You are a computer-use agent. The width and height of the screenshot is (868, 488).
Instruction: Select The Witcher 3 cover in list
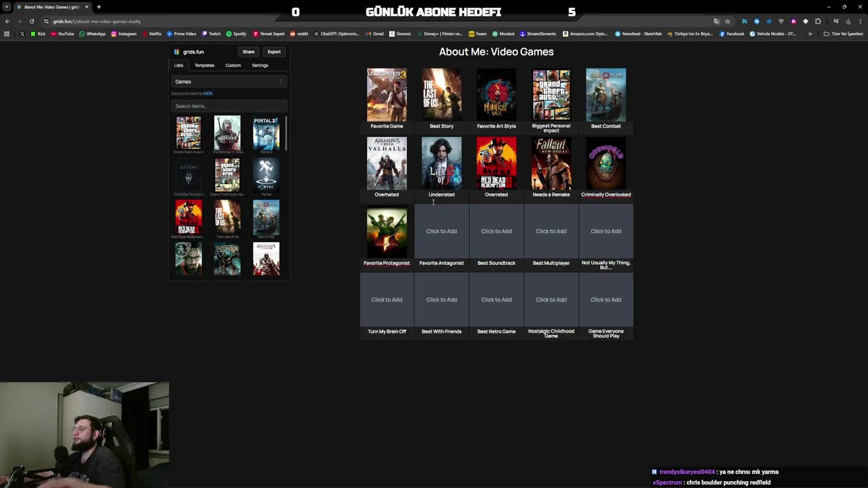pyautogui.click(x=227, y=132)
